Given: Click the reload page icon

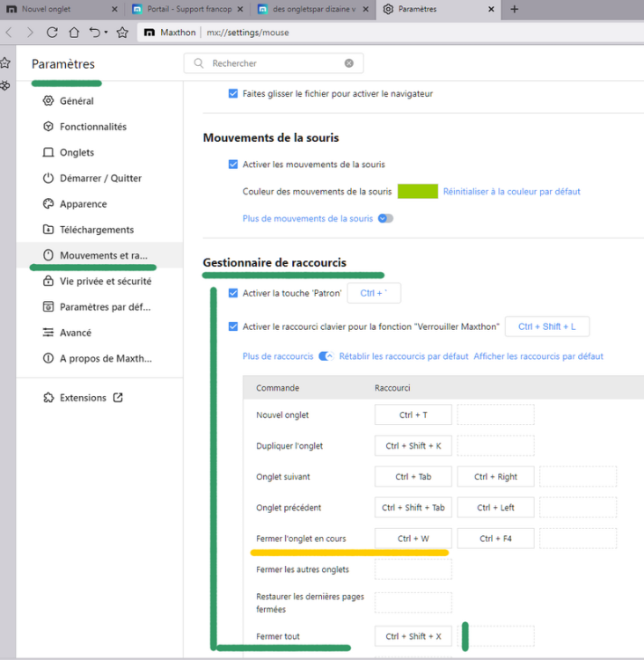Looking at the screenshot, I should tap(52, 33).
